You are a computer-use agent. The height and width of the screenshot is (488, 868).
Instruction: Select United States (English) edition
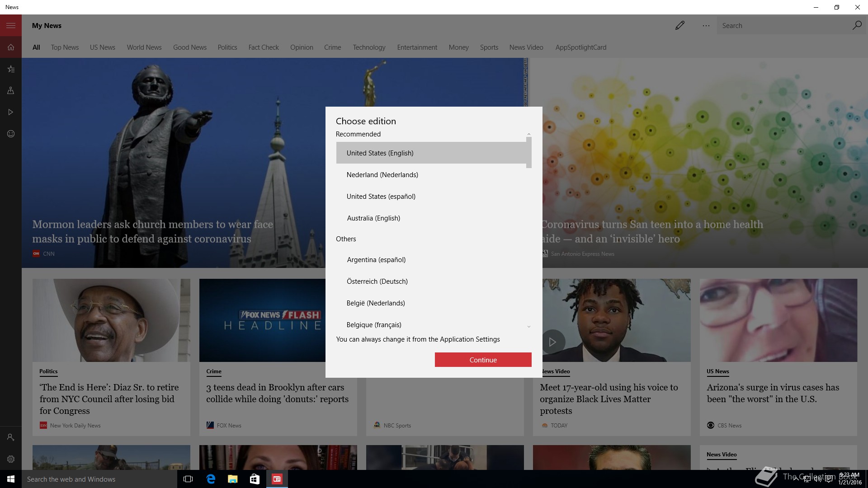(x=431, y=153)
